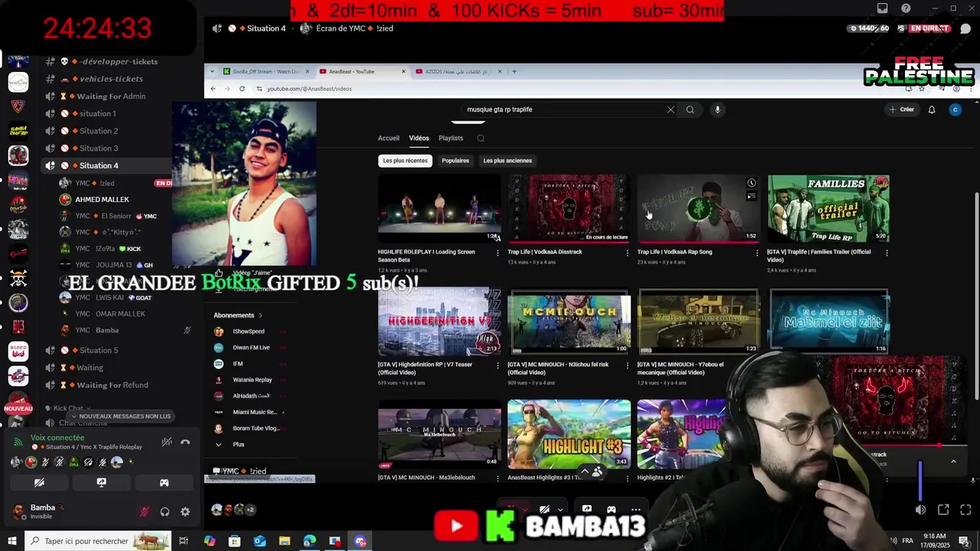This screenshot has height=551, width=980.
Task: Mute microphone in Discord user panel
Action: pyautogui.click(x=144, y=512)
